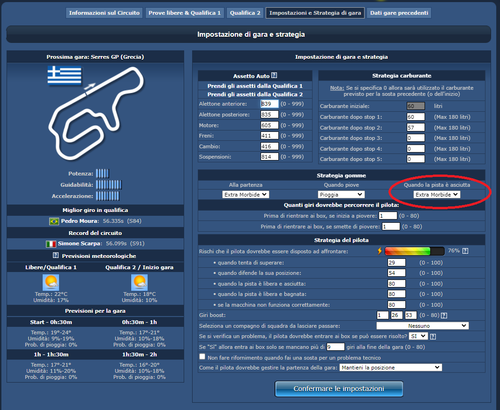The height and width of the screenshot is (410, 500).
Task: Click the Brazil flag next to Pedro Moura
Action: click(x=54, y=221)
